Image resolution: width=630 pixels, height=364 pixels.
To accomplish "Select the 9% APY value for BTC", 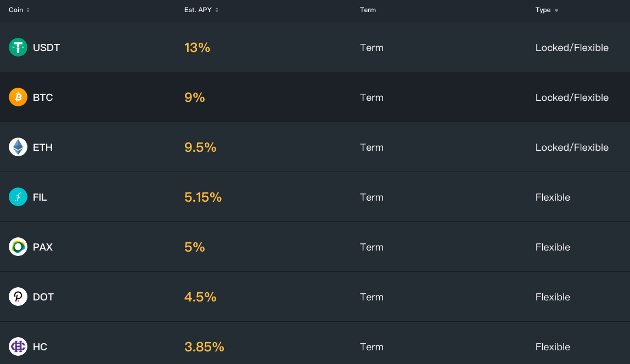I will pyautogui.click(x=194, y=97).
